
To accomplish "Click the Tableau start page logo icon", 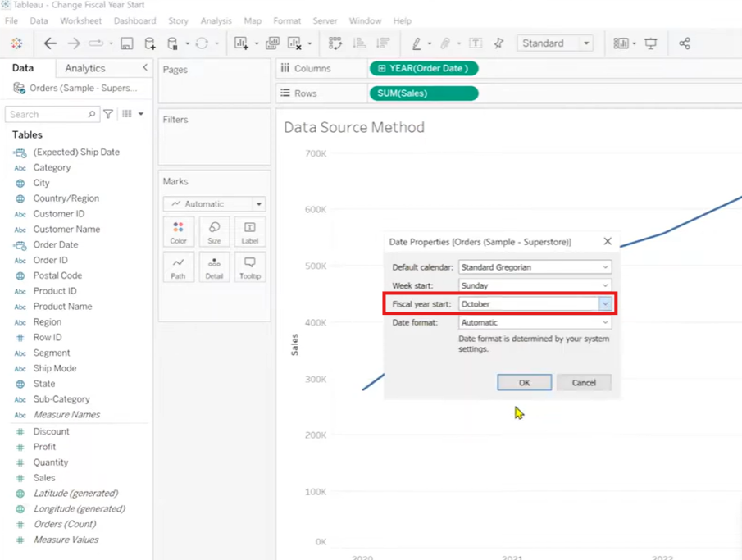I will pos(16,43).
